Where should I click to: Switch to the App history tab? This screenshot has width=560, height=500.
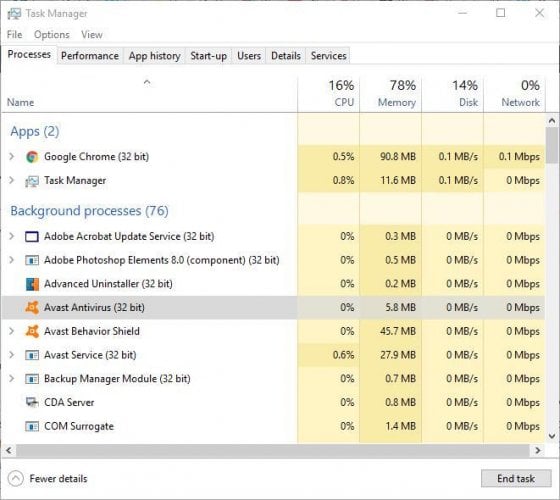point(154,56)
